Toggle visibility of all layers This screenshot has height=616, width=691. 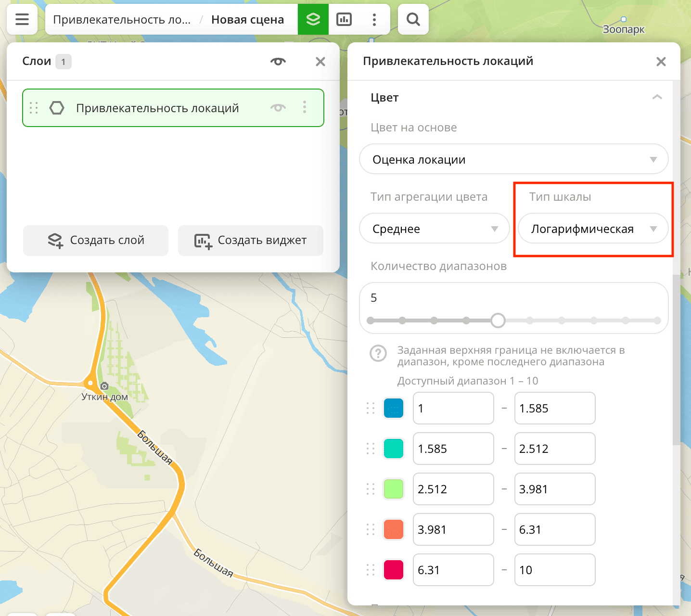pyautogui.click(x=278, y=62)
